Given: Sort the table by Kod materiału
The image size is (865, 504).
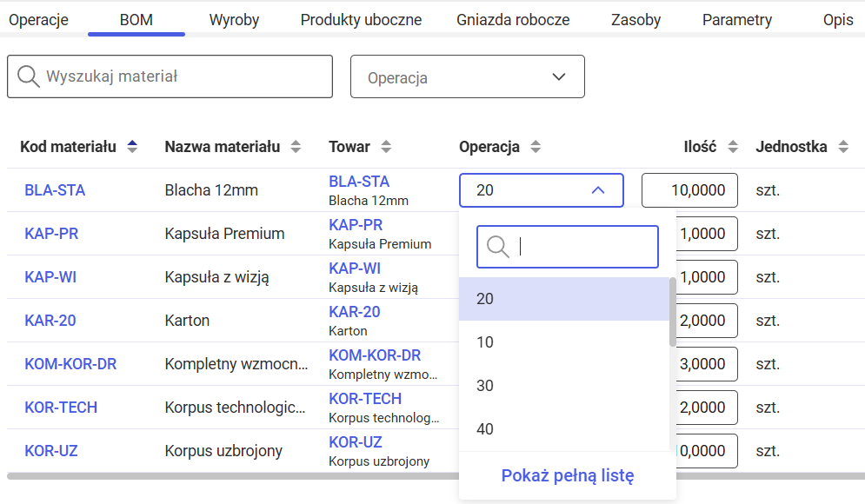Looking at the screenshot, I should point(132,146).
